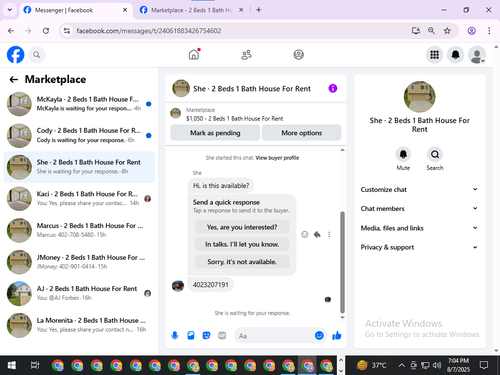The width and height of the screenshot is (500, 375).
Task: Open McKayla conversation
Action: 79,104
